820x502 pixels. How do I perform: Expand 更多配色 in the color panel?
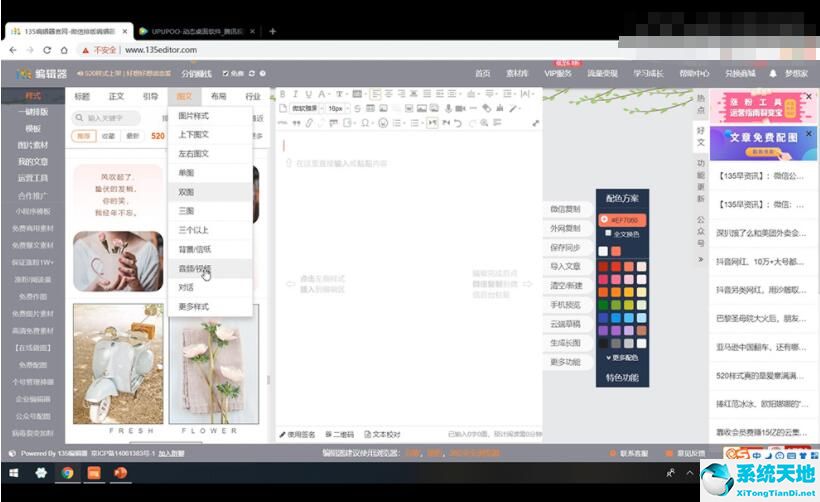pyautogui.click(x=622, y=358)
